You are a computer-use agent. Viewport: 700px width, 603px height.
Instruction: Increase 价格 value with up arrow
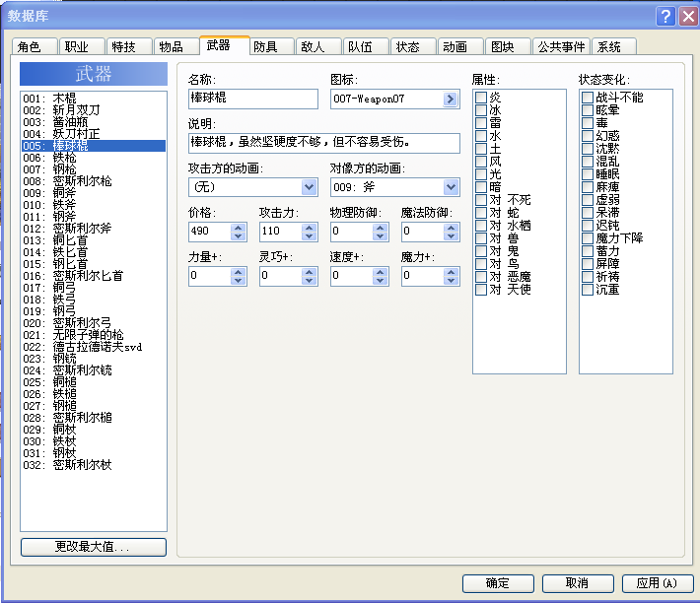238,228
